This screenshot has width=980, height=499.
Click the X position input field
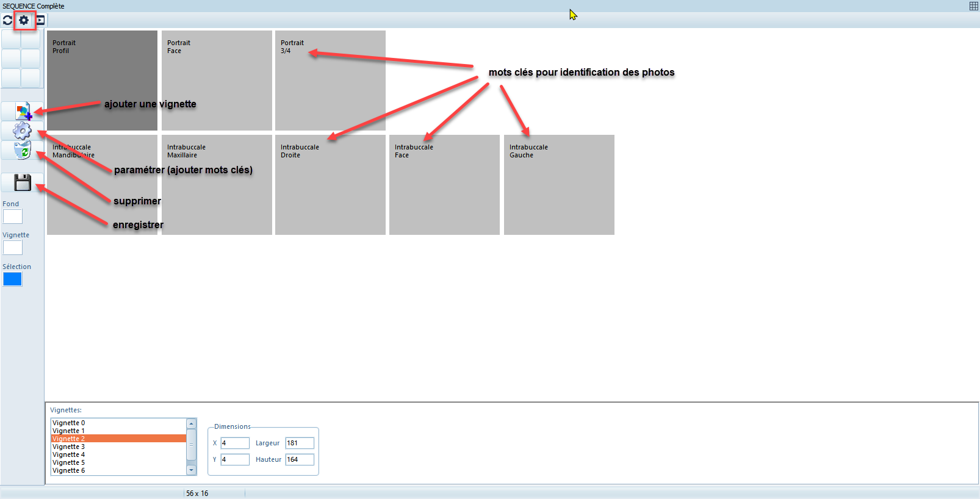click(235, 443)
